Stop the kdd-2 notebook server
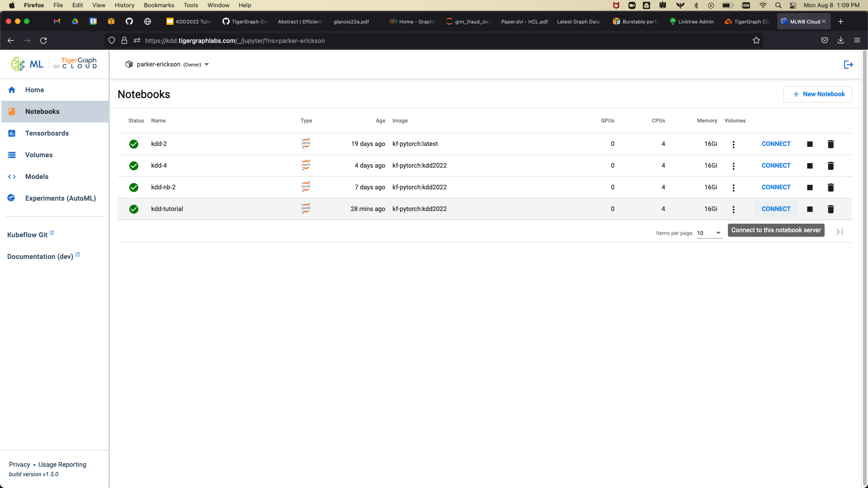The image size is (868, 488). click(x=810, y=144)
